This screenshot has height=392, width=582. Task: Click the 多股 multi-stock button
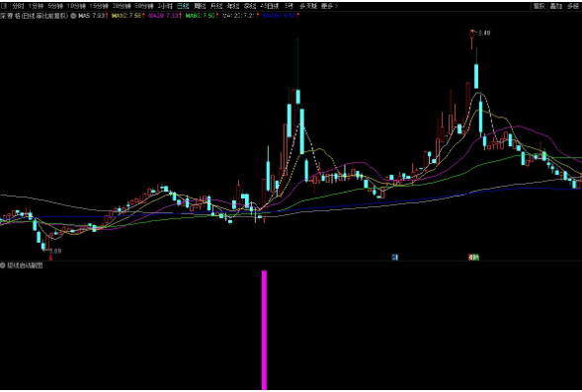(573, 6)
